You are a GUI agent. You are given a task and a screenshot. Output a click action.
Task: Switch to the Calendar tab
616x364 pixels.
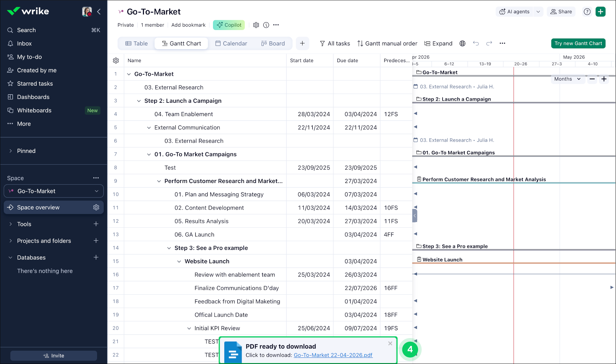(231, 43)
